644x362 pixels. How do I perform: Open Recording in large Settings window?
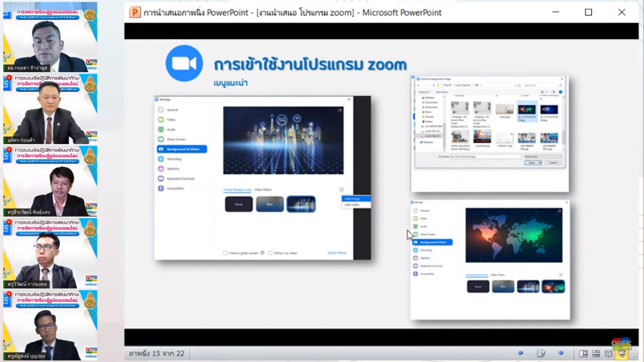pos(173,159)
